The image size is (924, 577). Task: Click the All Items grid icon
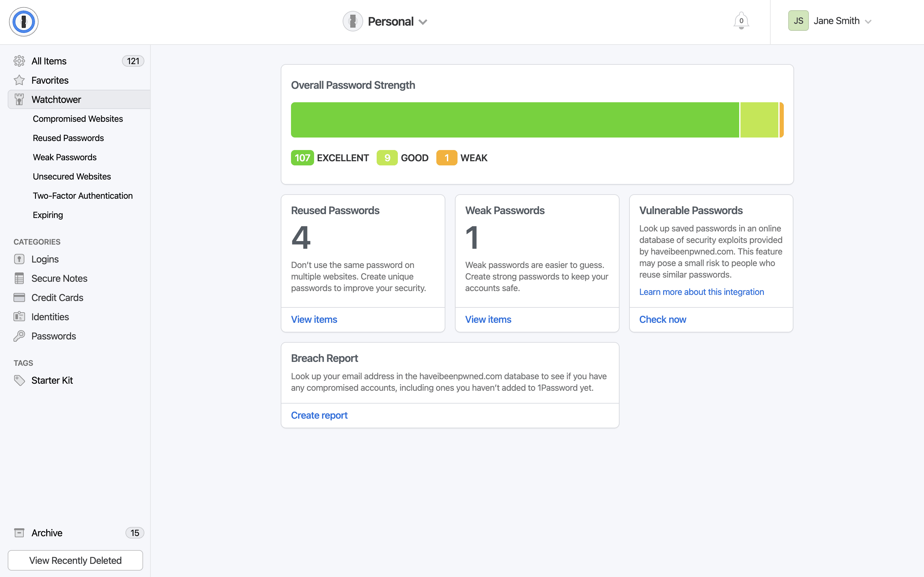pos(19,61)
